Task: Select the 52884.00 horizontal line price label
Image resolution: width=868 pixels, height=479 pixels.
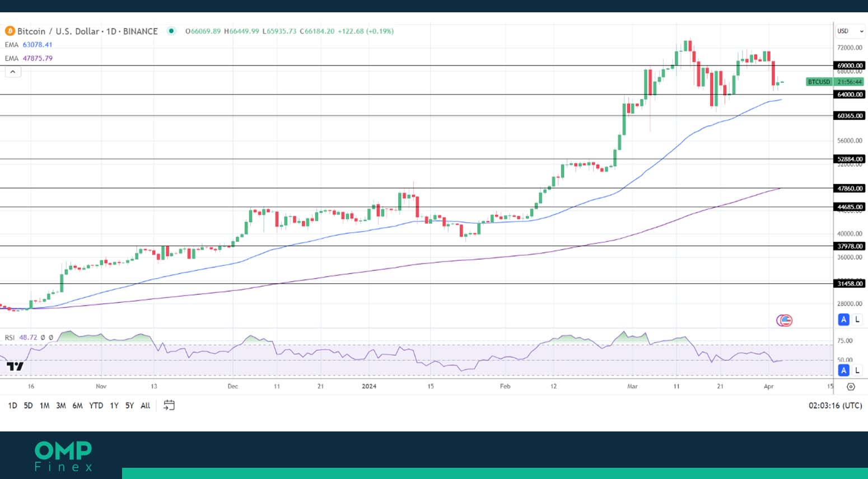Action: (x=850, y=159)
